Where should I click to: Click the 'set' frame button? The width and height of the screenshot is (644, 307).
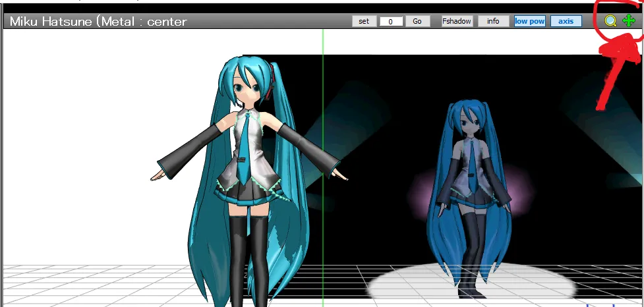coord(364,21)
